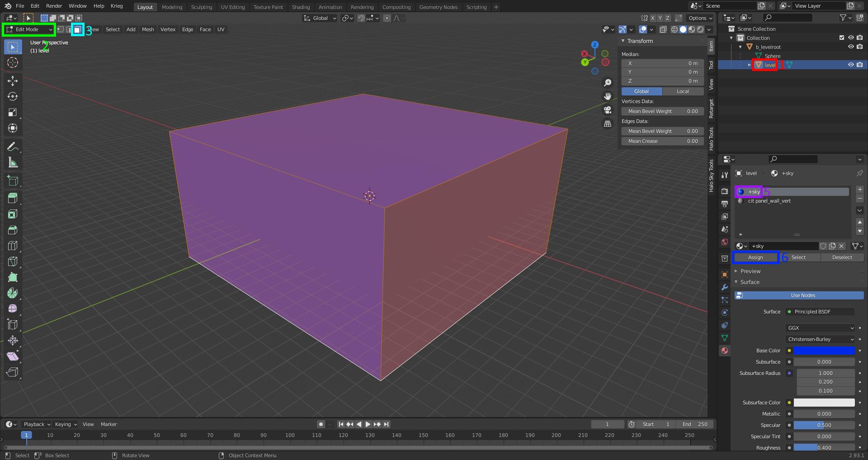Select the Loop Cut tool
868x460 pixels.
point(13,246)
